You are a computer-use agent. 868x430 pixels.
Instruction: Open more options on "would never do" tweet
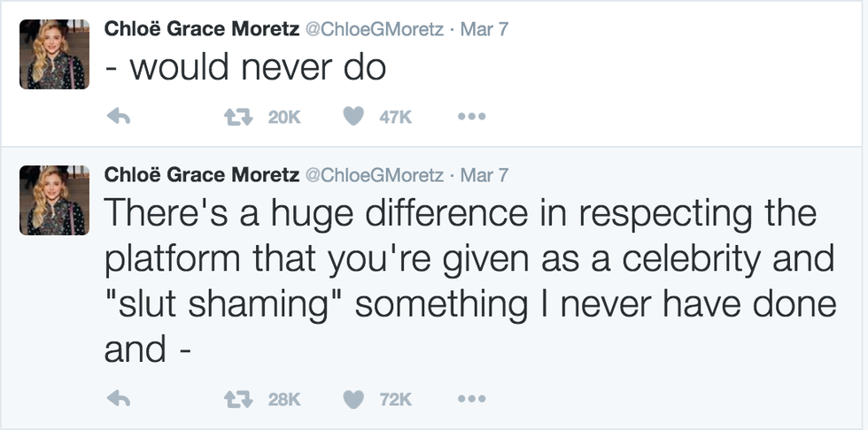click(470, 117)
